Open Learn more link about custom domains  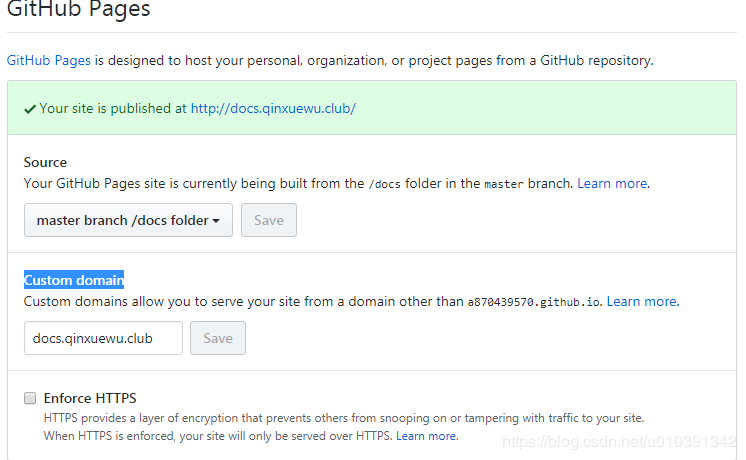(x=642, y=301)
